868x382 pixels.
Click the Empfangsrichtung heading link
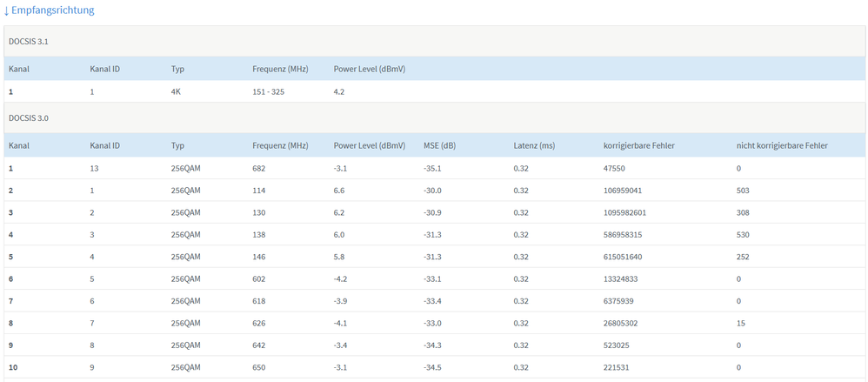pos(49,10)
